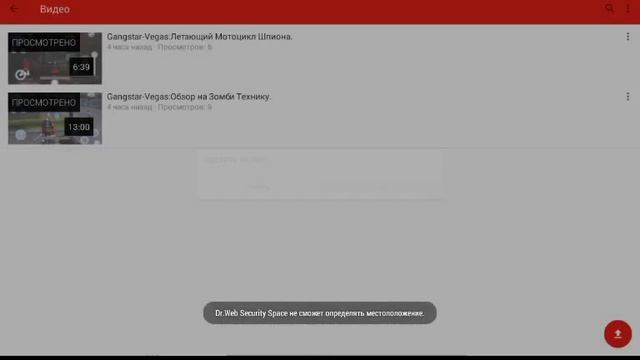Tap the red upload button

coord(618,334)
